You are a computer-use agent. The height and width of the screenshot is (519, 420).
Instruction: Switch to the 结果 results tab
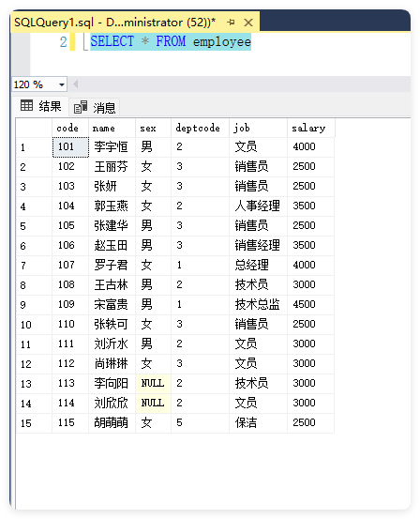point(40,106)
